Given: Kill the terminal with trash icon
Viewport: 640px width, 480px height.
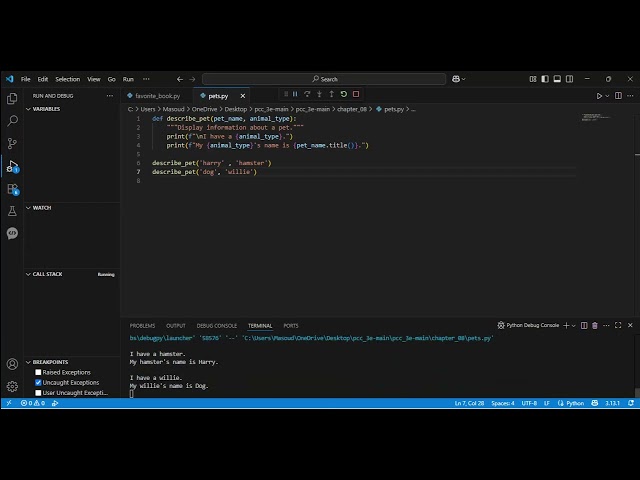Looking at the screenshot, I should coord(595,325).
